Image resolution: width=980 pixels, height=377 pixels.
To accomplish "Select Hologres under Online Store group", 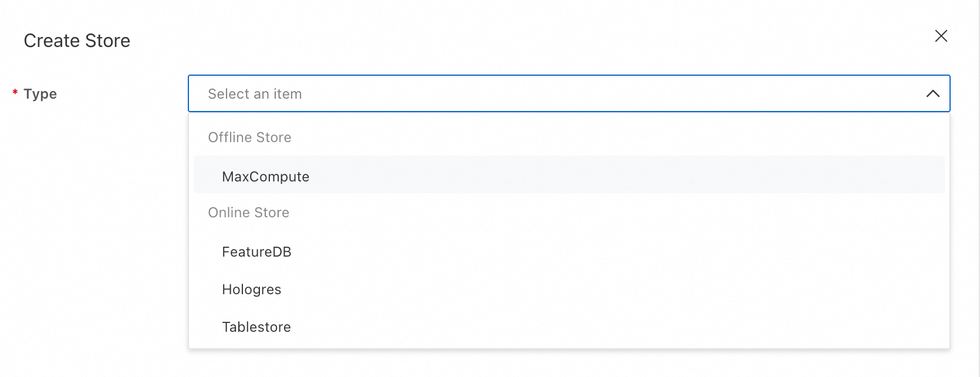I will 251,290.
